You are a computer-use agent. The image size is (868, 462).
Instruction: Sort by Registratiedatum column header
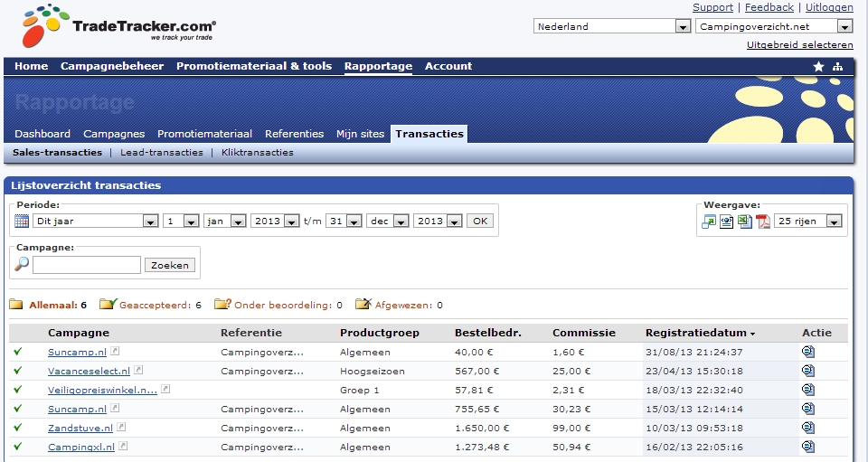(x=700, y=333)
